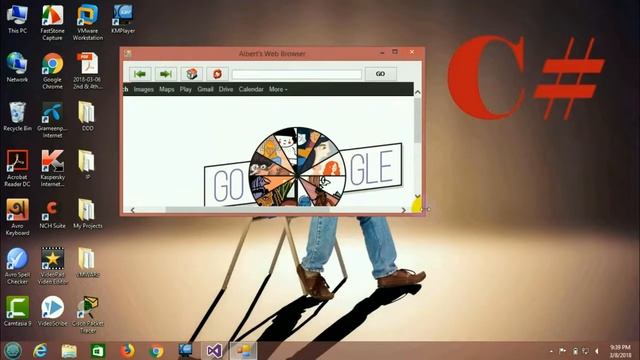Open the Maps link in the Google bar
640x360 pixels.
(167, 89)
